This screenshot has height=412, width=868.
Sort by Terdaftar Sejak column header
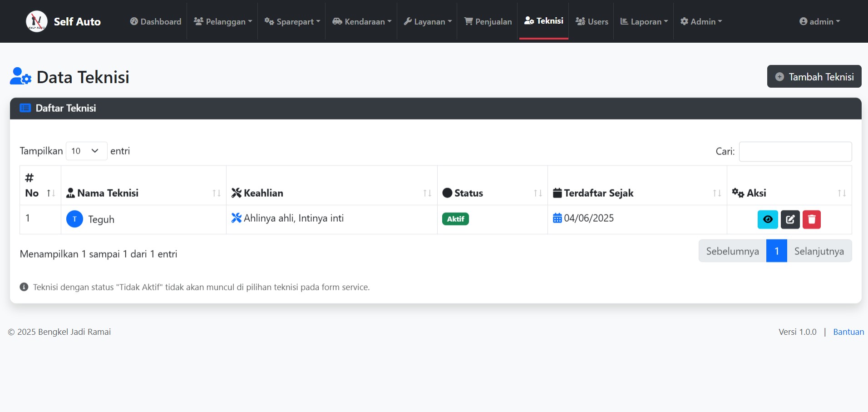pos(637,185)
